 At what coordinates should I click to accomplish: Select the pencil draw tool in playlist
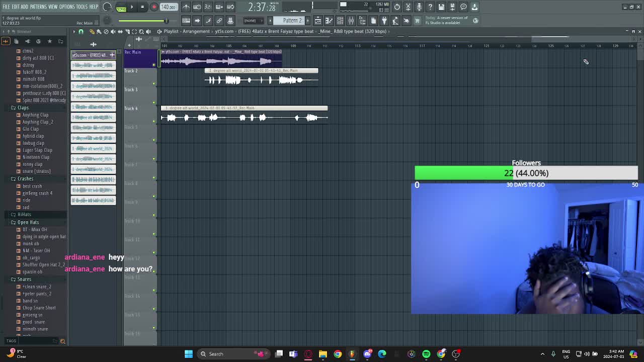[92, 32]
